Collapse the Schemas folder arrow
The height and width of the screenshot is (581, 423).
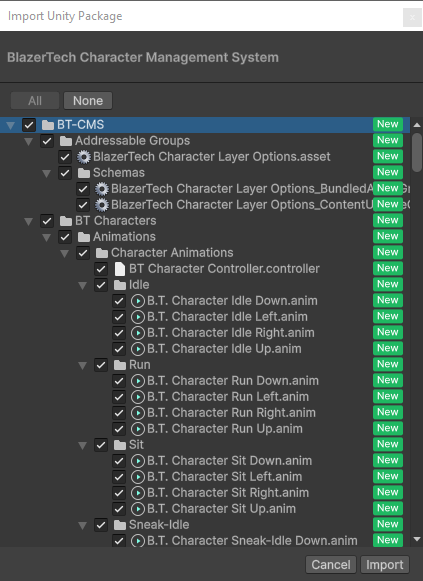47,173
